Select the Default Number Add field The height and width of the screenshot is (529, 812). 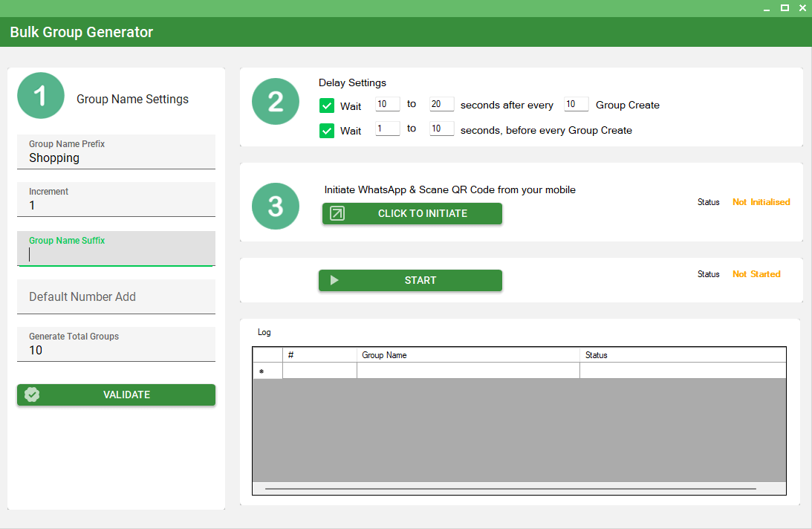click(x=116, y=296)
